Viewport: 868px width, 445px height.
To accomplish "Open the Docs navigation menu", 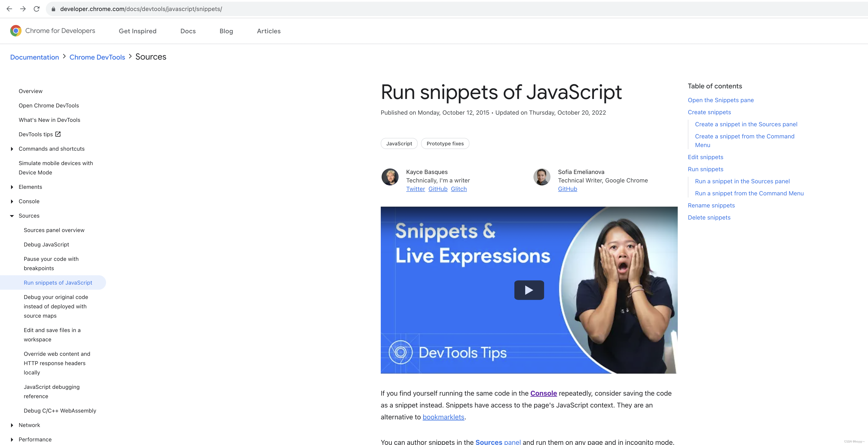I will [188, 31].
